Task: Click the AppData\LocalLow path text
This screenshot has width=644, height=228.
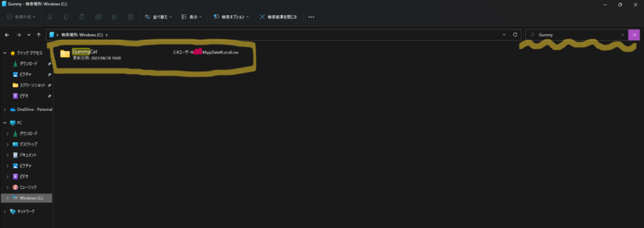Action: [206, 52]
